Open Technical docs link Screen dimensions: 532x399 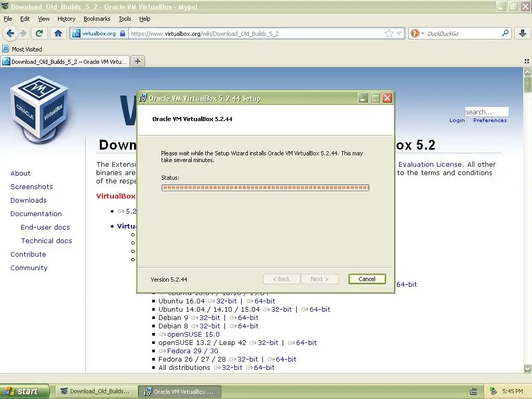46,241
